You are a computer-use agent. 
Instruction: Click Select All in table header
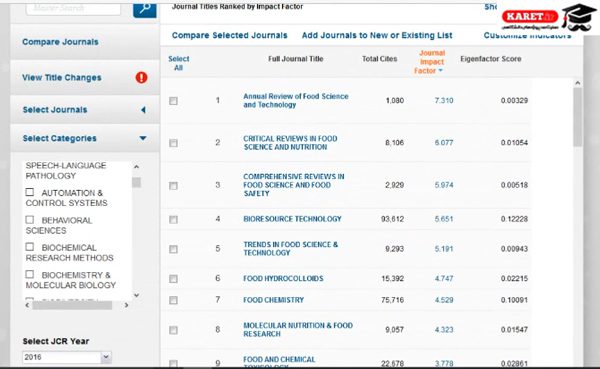tap(179, 63)
